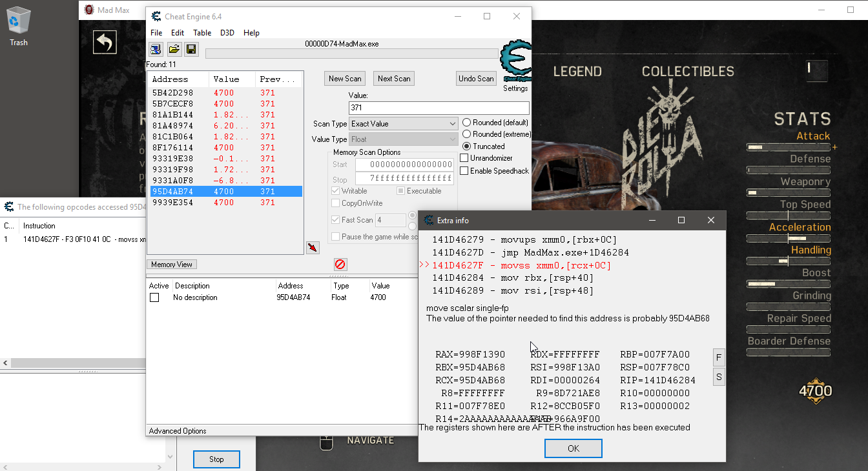Click the open file folder icon
The height and width of the screenshot is (471, 868).
pyautogui.click(x=174, y=49)
